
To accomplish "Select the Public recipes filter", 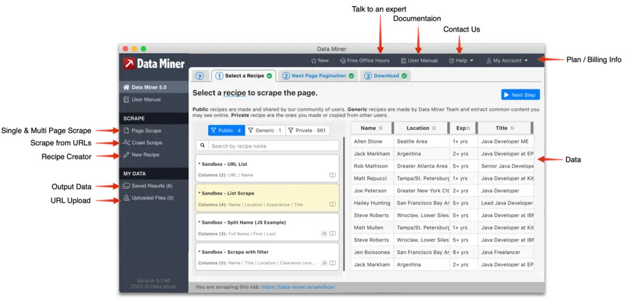I will [226, 131].
